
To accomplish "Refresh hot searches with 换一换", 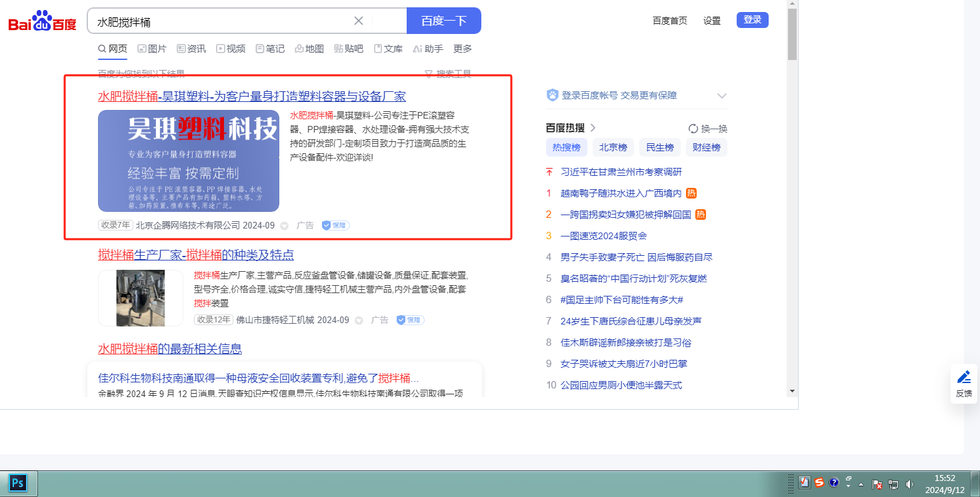I will pos(708,129).
